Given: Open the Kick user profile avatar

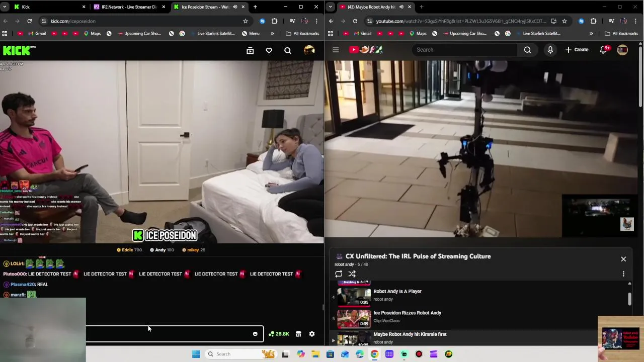Looking at the screenshot, I should tap(309, 50).
